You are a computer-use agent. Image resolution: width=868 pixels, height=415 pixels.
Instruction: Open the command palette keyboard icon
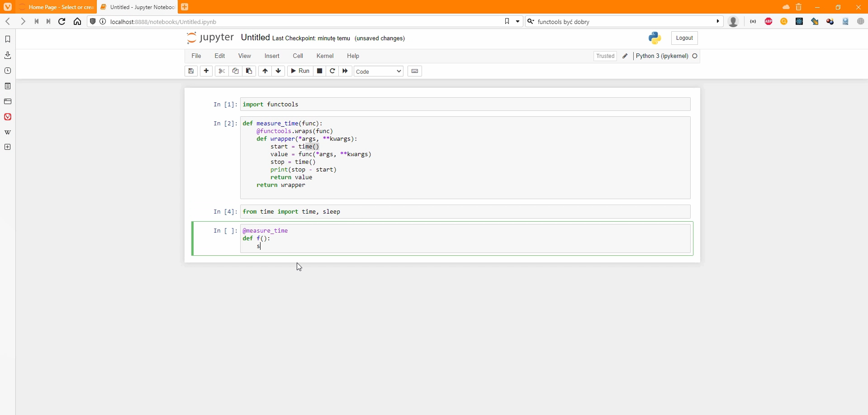click(415, 71)
